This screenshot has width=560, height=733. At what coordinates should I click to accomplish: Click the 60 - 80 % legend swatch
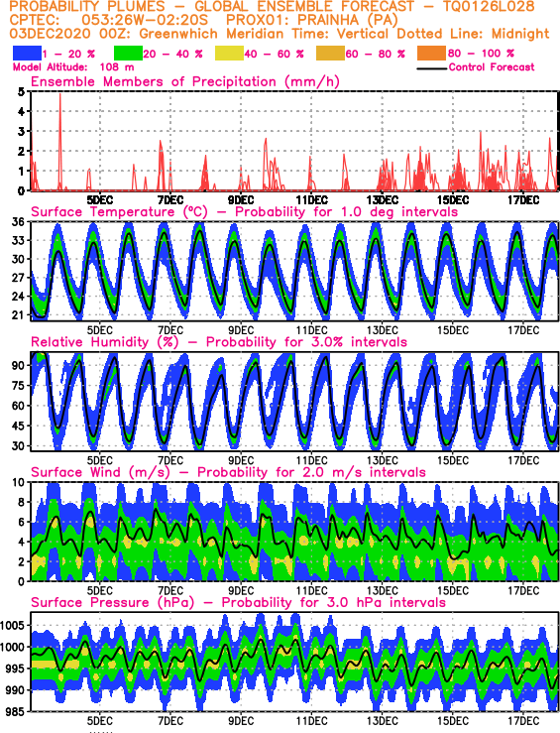tap(331, 54)
